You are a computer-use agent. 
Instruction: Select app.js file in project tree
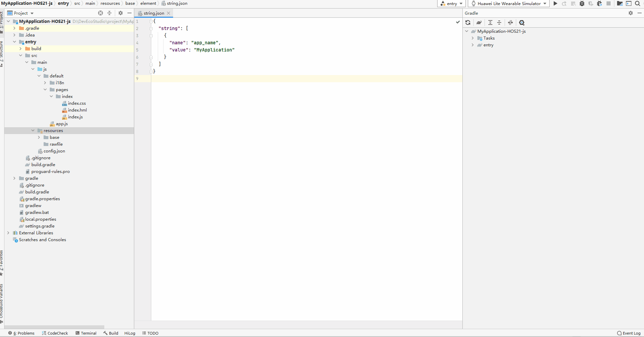point(61,123)
